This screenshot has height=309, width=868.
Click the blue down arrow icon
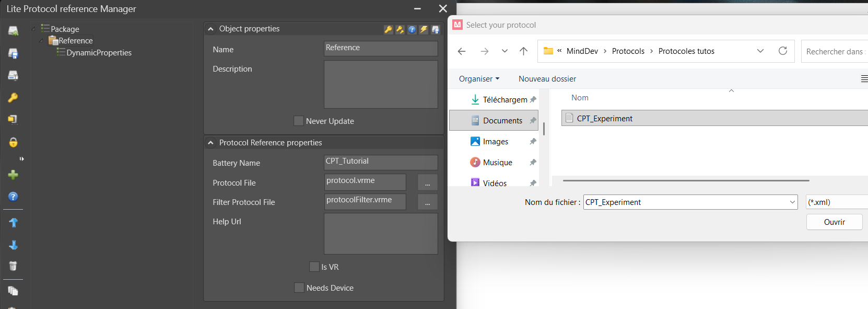(x=13, y=245)
